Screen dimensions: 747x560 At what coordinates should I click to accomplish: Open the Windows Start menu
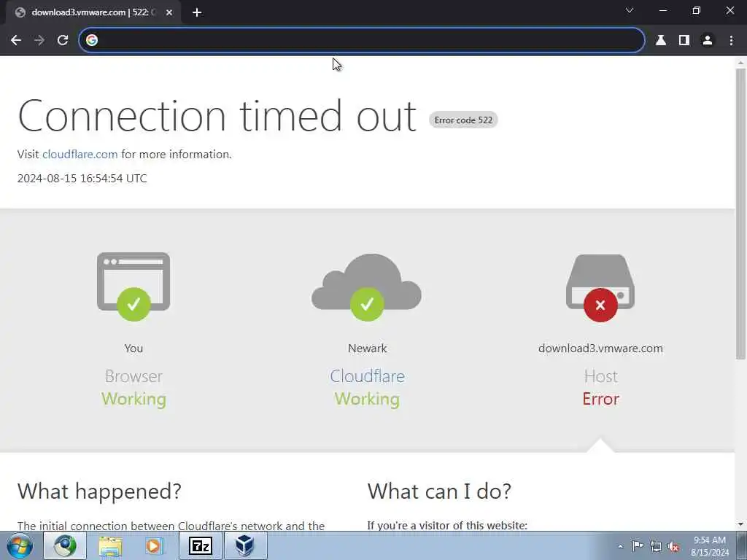[20, 545]
